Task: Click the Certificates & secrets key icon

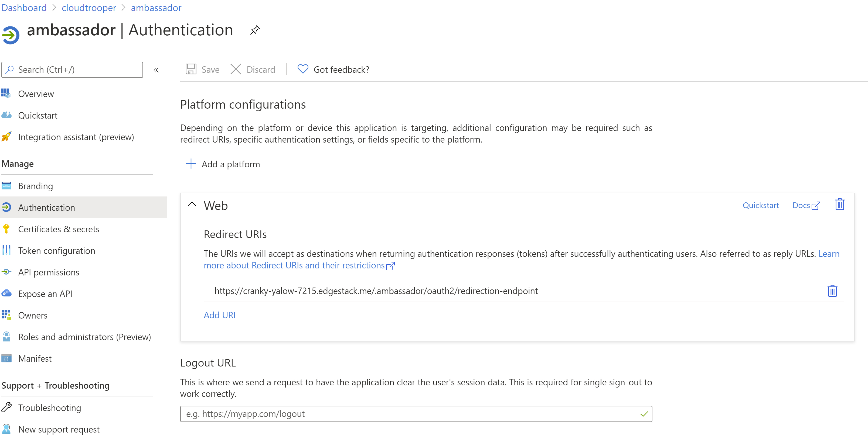Action: 6,229
